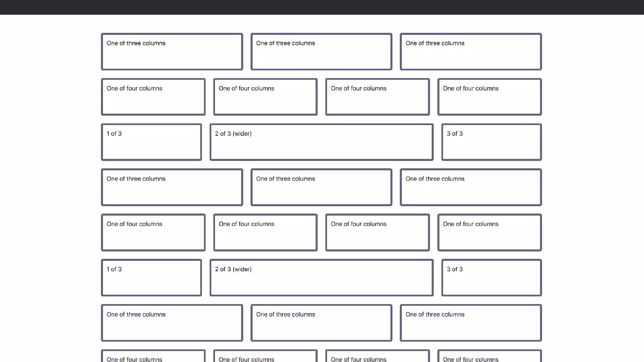
Task: Click leftmost 'One of three columns' box in top row
Action: tap(172, 52)
